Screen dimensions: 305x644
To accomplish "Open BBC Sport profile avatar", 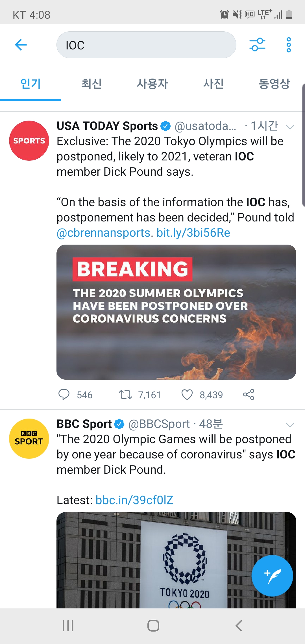I will coord(29,439).
